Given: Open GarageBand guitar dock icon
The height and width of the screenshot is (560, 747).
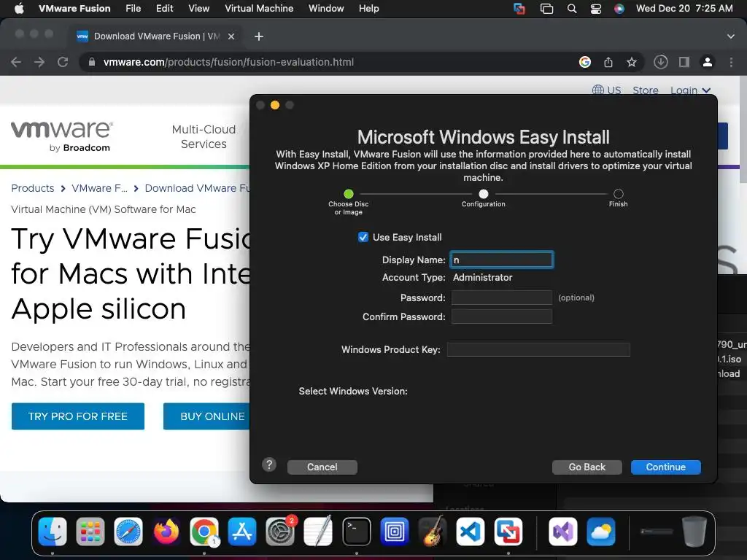Looking at the screenshot, I should pos(432,532).
